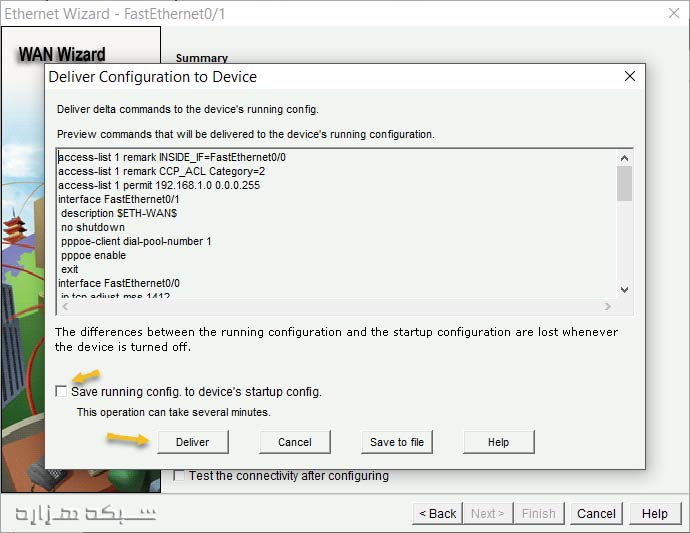Cancel the Deliver Configuration dialog
The height and width of the screenshot is (533, 690).
point(295,442)
